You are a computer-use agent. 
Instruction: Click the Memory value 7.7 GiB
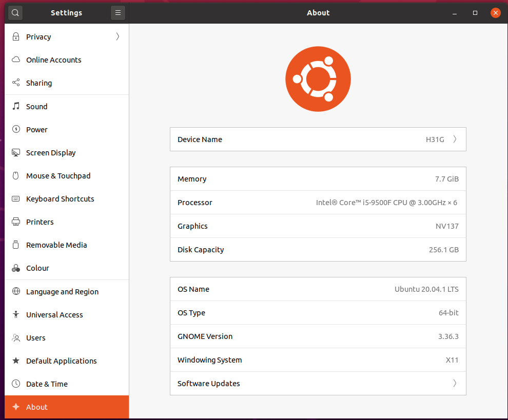447,179
